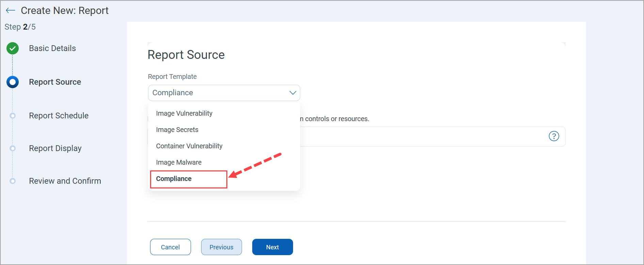The image size is (644, 265).
Task: Click the active Report Source step circle
Action: (x=13, y=82)
